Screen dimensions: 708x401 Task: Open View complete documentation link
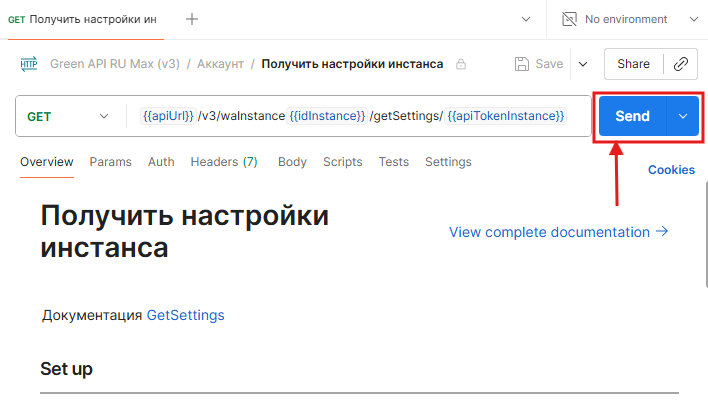(550, 232)
